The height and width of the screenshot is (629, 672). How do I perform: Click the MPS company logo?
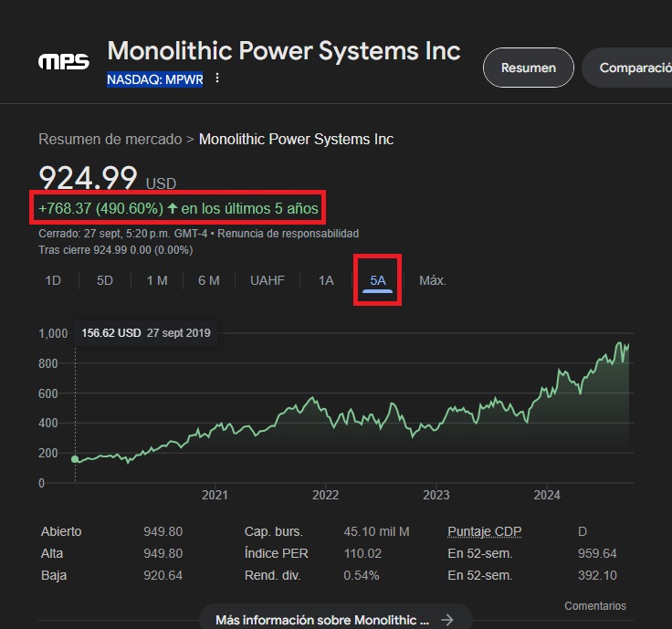point(63,62)
